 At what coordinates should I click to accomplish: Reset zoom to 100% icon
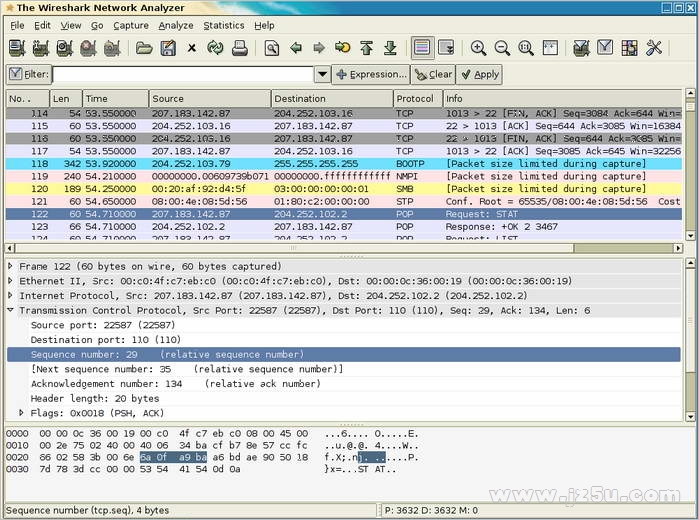(526, 48)
